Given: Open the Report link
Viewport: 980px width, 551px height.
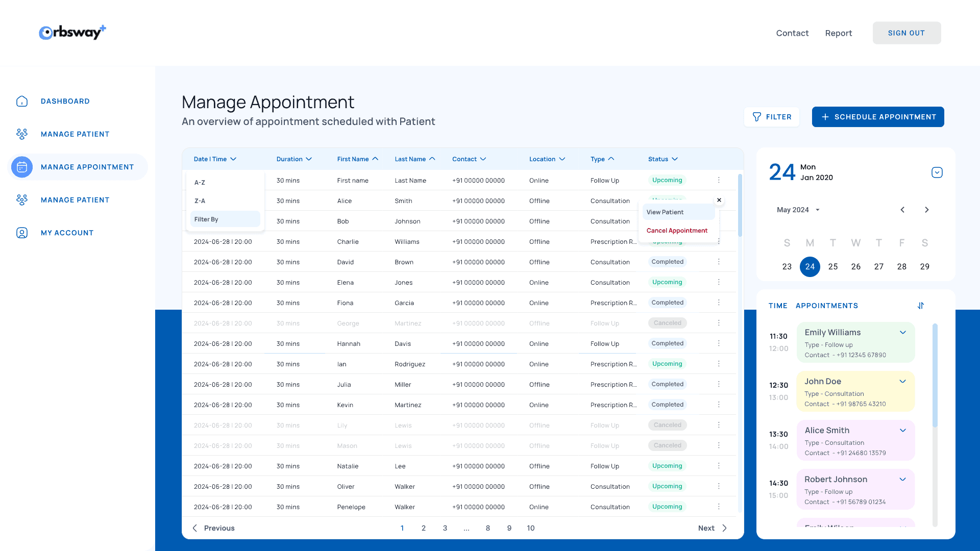Looking at the screenshot, I should point(838,33).
